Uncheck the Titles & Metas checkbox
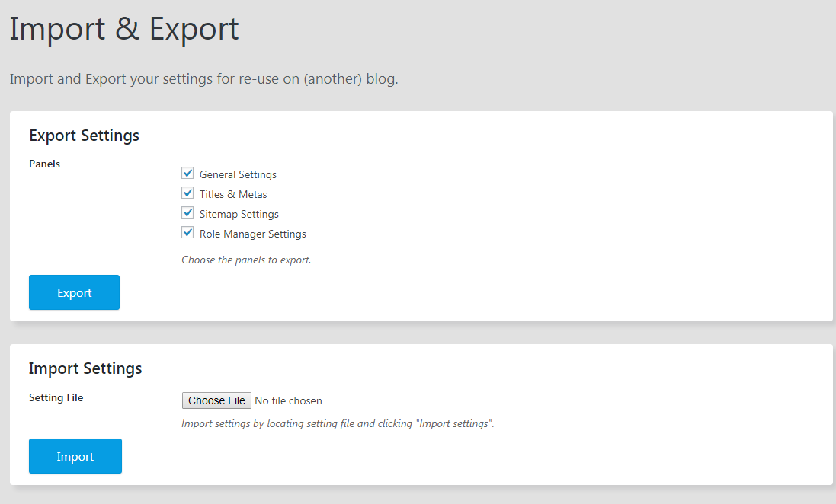Image resolution: width=836 pixels, height=504 pixels. (187, 193)
